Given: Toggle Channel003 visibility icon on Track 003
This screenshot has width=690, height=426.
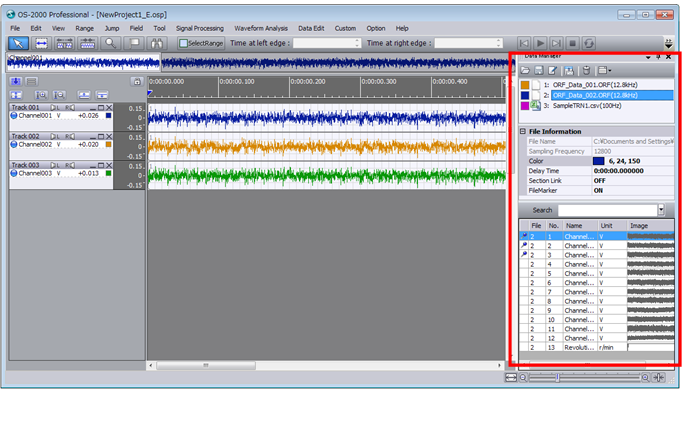Looking at the screenshot, I should click(14, 173).
